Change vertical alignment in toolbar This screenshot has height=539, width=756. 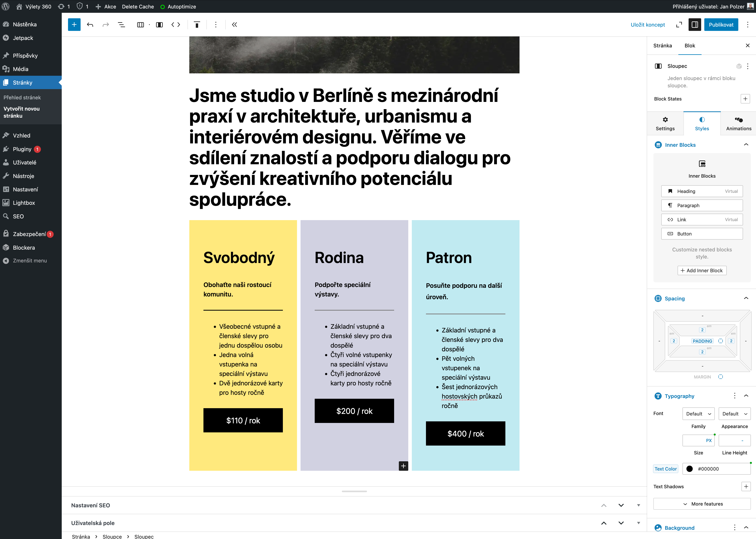point(197,25)
